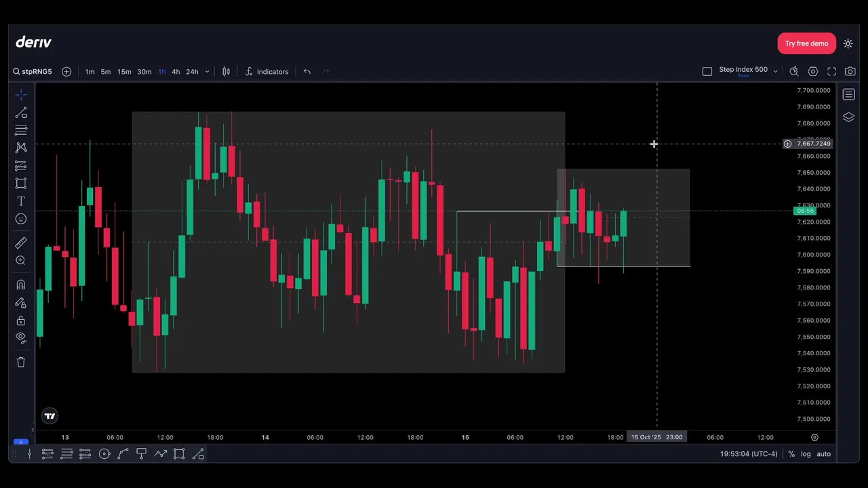Select vertical line in favorites toolbar

[29, 454]
